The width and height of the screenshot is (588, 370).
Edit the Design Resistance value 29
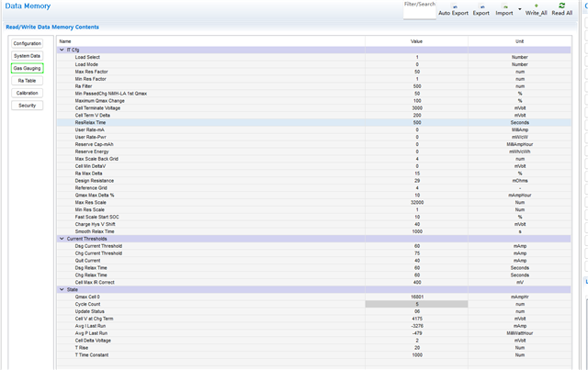tap(416, 181)
